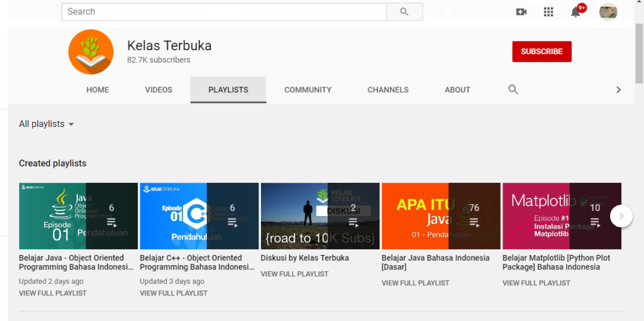The image size is (644, 321).
Task: View full playlist for Belajar C++ OOP
Action: point(174,293)
